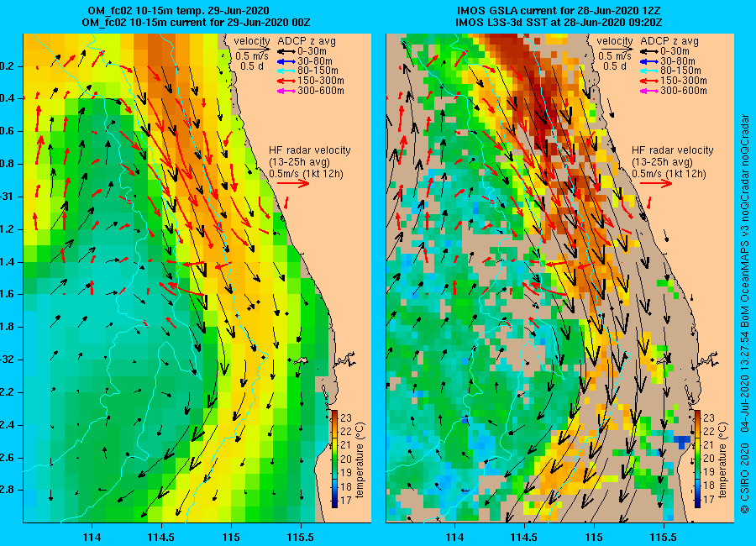Click longitude label '115.5' under right map

coord(664,537)
